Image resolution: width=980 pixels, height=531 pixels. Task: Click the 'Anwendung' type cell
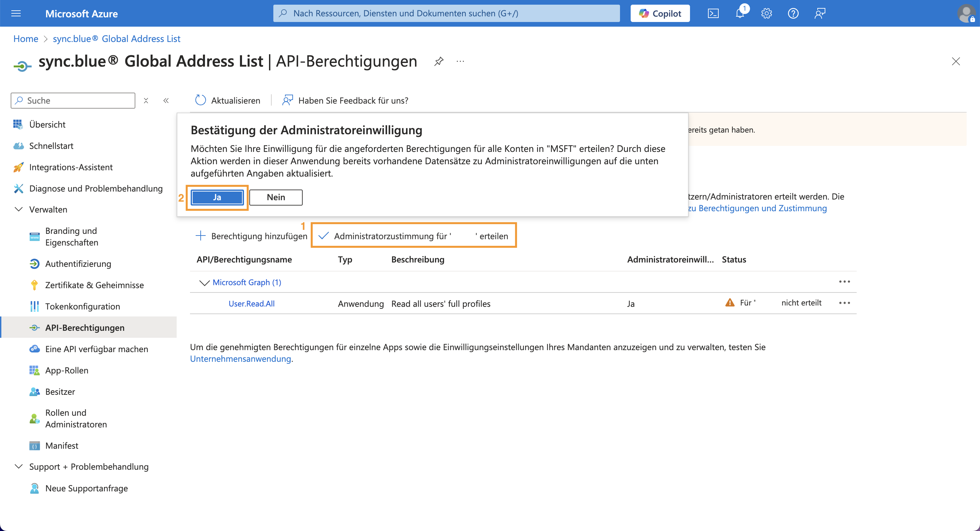point(361,304)
